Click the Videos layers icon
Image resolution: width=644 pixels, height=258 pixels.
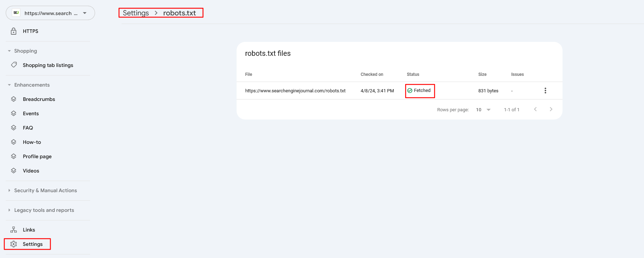pyautogui.click(x=14, y=171)
